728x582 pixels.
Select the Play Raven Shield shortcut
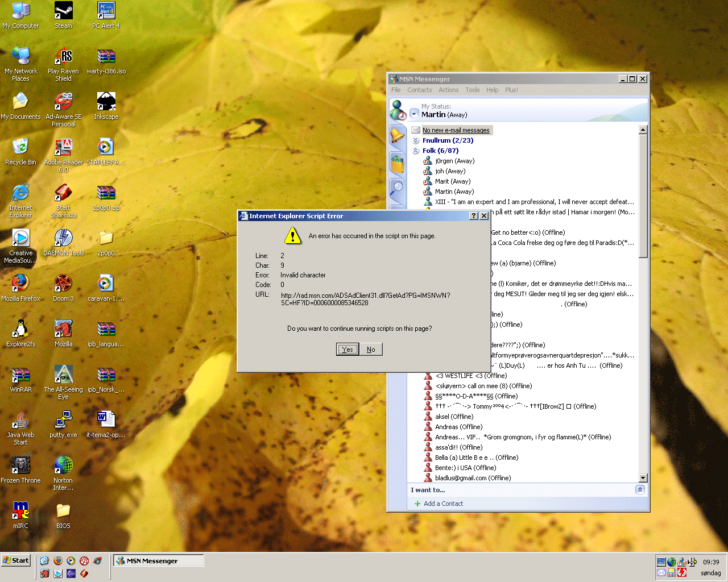click(63, 64)
